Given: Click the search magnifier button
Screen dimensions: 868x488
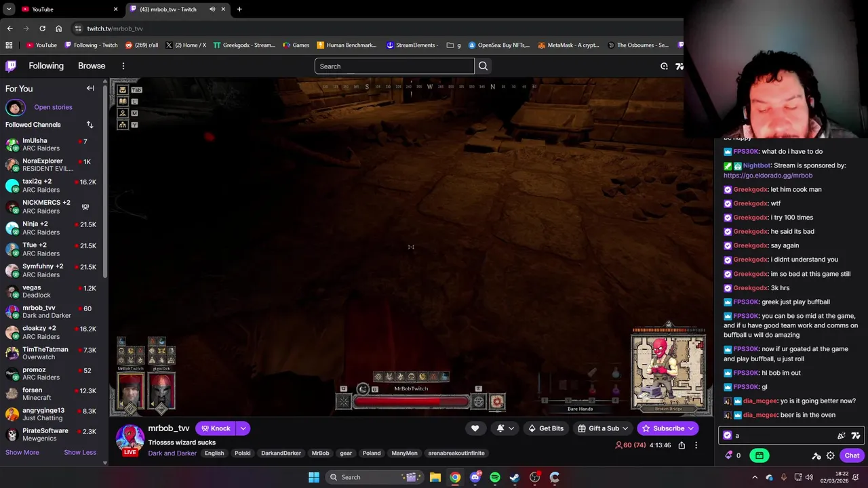Looking at the screenshot, I should point(483,66).
